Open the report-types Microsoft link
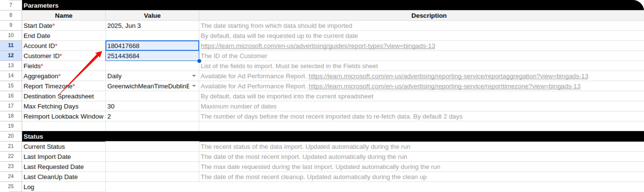This screenshot has height=192, width=644. (x=318, y=46)
